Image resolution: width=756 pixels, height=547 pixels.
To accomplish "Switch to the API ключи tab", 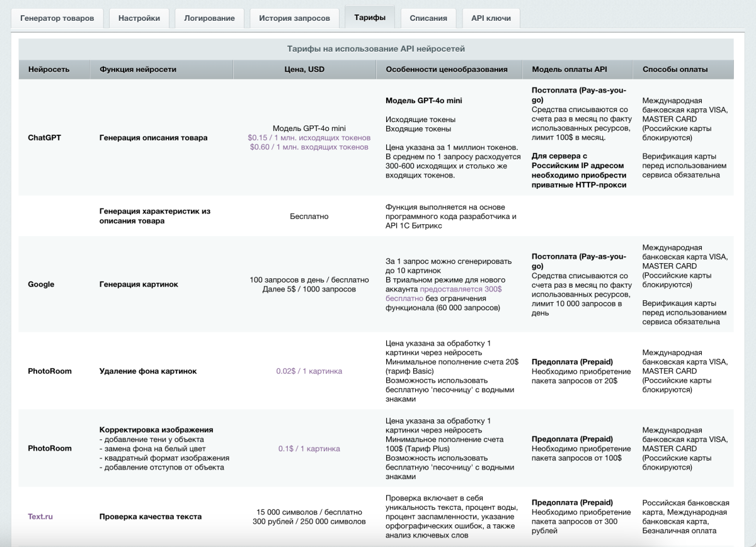I will pyautogui.click(x=491, y=18).
